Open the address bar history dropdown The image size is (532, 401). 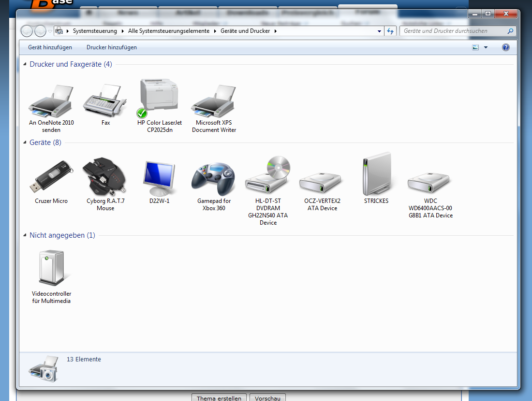pos(379,31)
